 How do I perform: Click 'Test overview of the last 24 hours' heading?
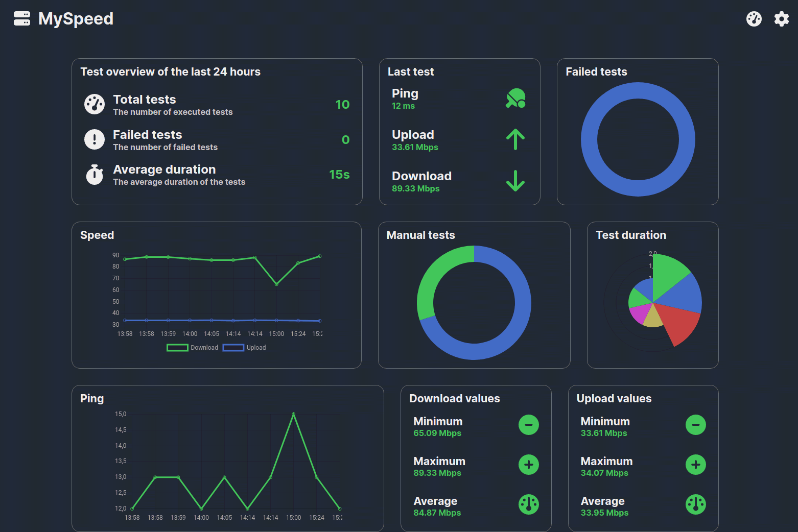click(x=171, y=72)
